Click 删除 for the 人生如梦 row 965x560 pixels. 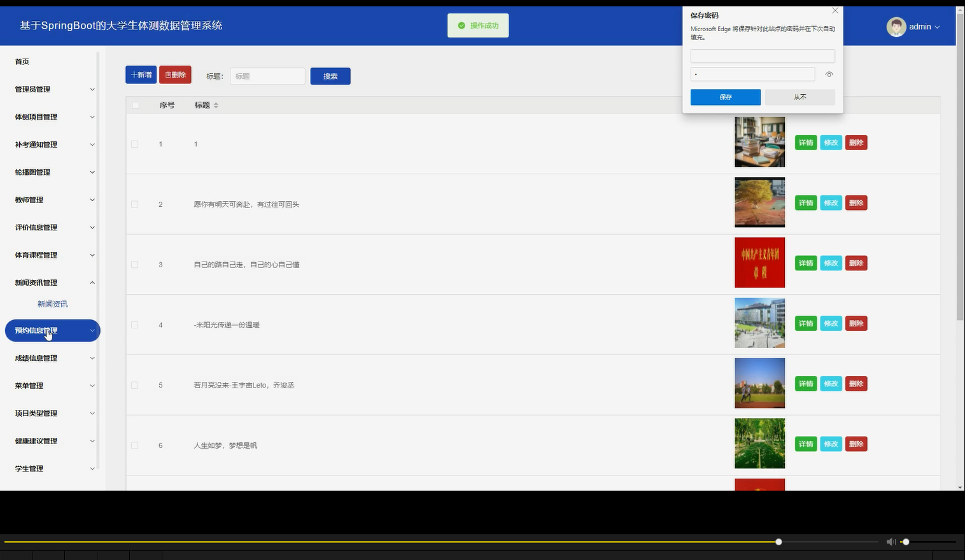tap(856, 444)
